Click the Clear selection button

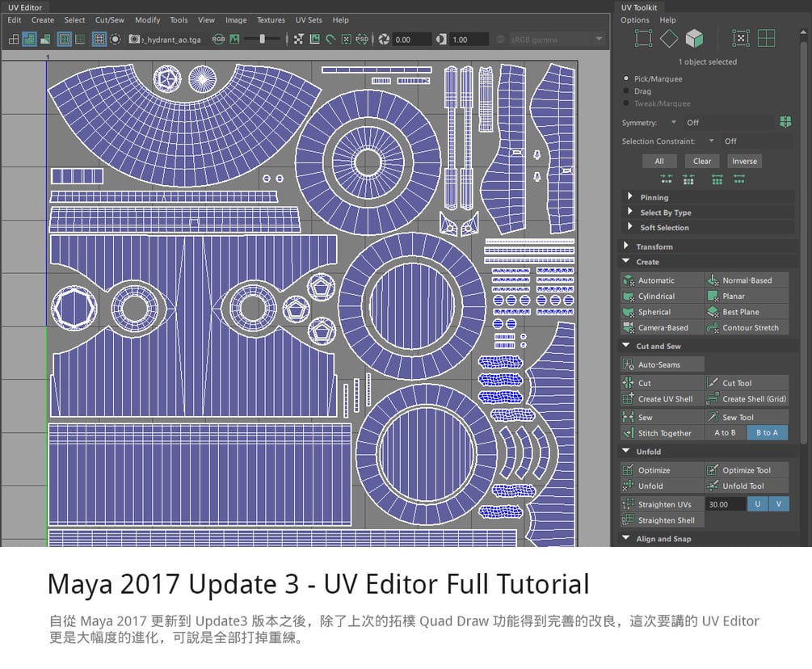tap(702, 161)
